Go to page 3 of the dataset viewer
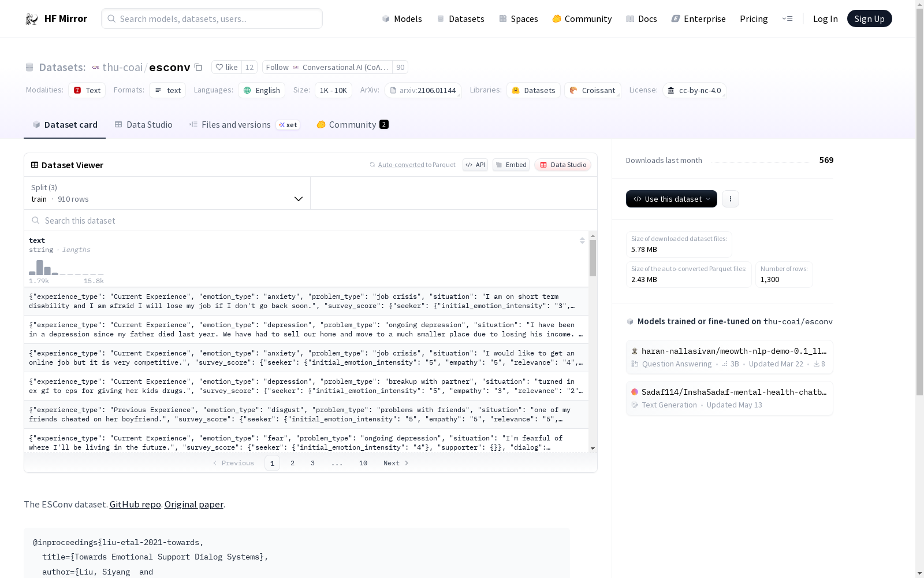Screen dimensions: 924x578 click(313, 463)
